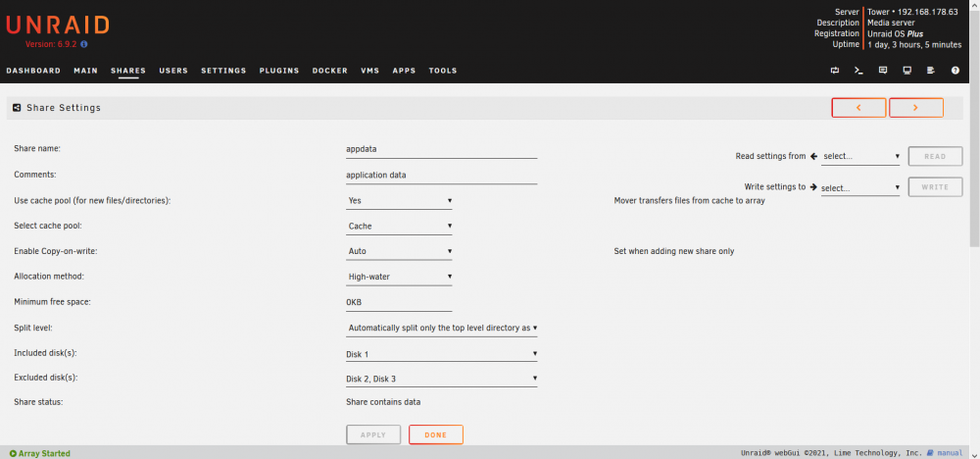Click the version info icon beside 6.9.2
Viewport: 980px width, 459px height.
(x=83, y=44)
